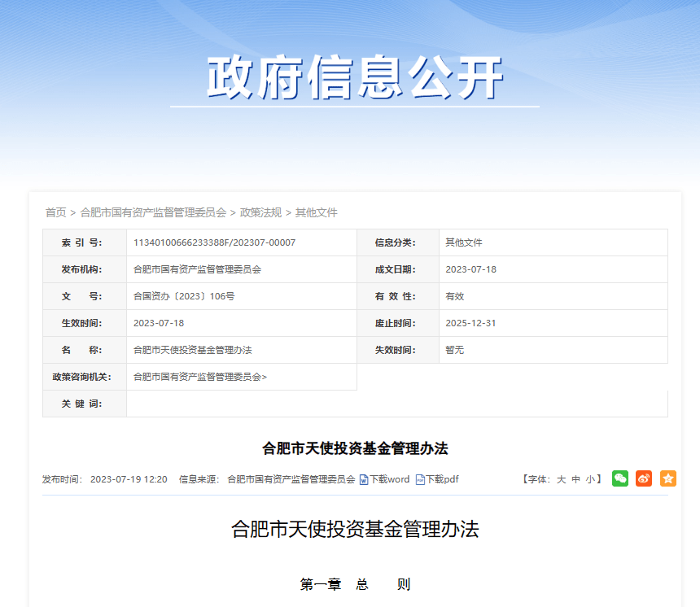700x607 pixels.
Task: Click the 字体 label text
Action: click(x=539, y=479)
